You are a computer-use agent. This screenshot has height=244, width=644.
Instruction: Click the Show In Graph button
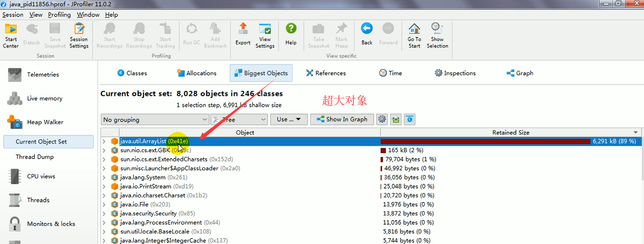click(342, 119)
